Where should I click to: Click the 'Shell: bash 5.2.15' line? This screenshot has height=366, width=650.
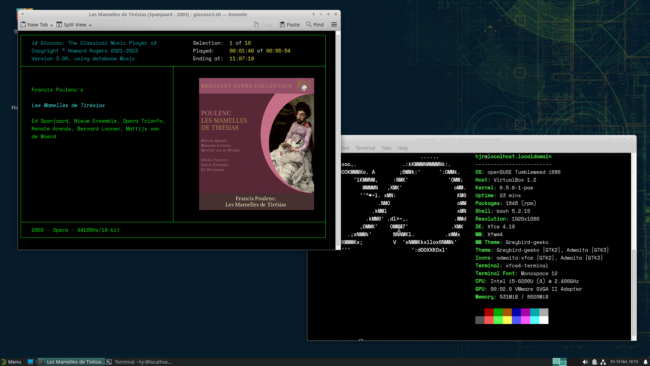[502, 211]
